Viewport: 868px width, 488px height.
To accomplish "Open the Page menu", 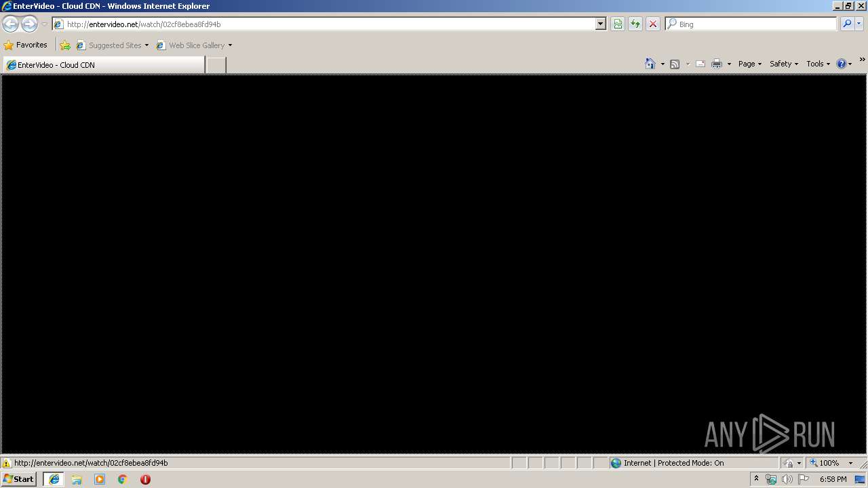I will [750, 64].
